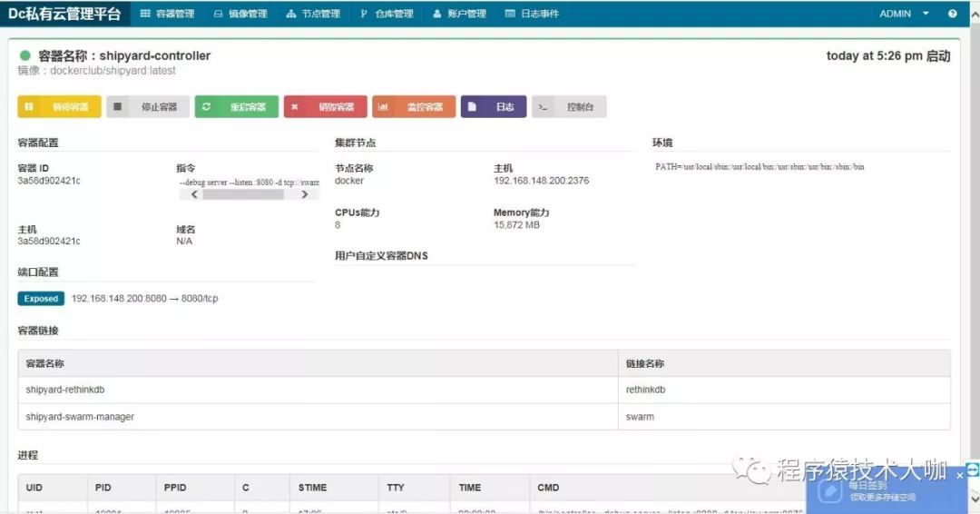980x514 pixels.
Task: Open the 容器管理 navigation menu
Action: coord(168,14)
